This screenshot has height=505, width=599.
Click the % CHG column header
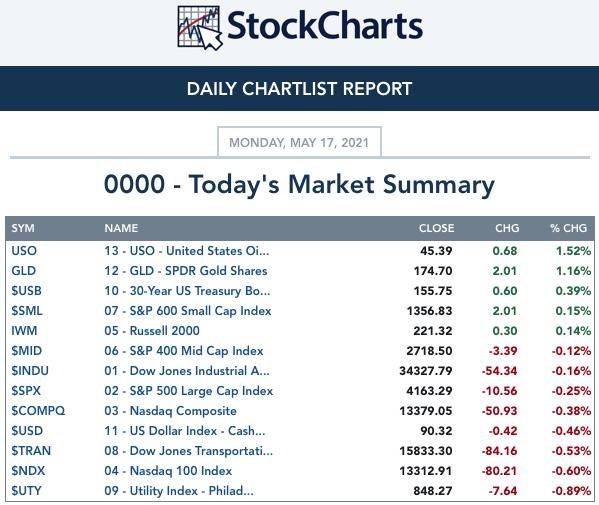click(568, 228)
